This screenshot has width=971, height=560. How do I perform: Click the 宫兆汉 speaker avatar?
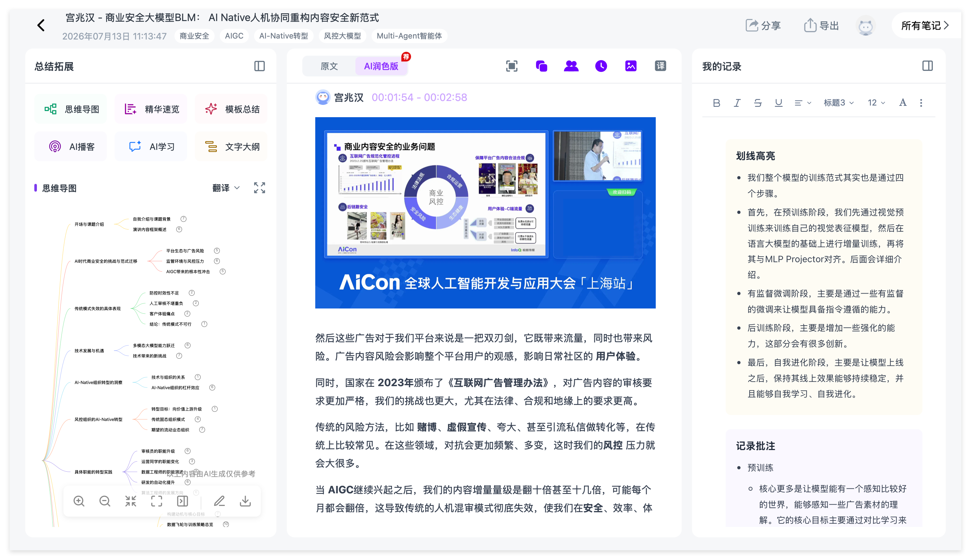323,97
